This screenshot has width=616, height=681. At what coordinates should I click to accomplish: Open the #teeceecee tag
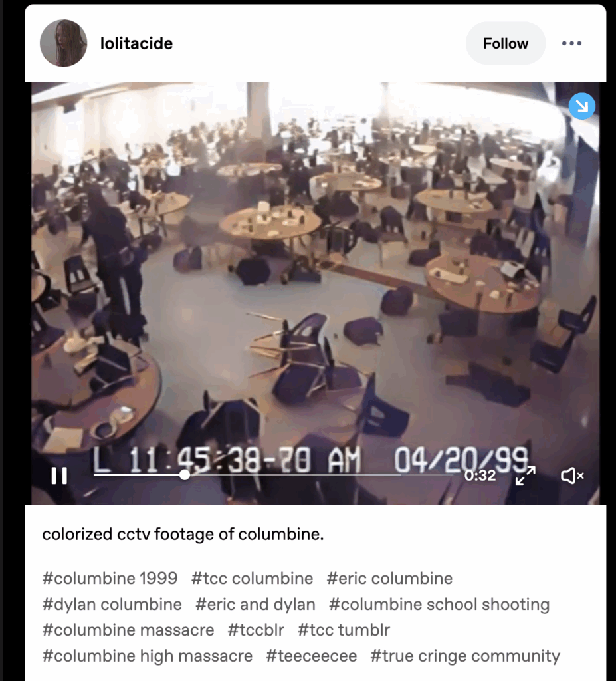[x=311, y=656]
